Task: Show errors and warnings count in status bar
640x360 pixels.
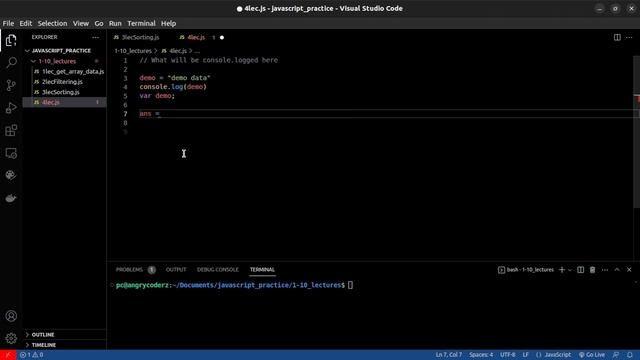Action: [32, 355]
